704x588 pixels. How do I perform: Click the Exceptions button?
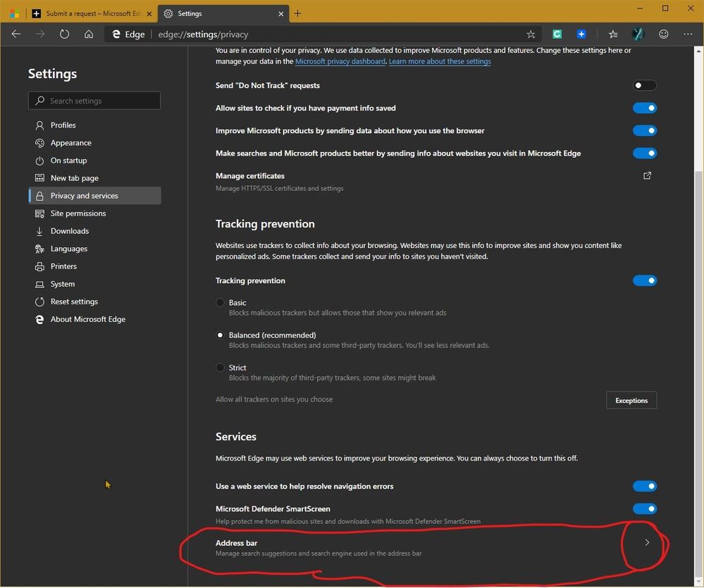pos(631,401)
